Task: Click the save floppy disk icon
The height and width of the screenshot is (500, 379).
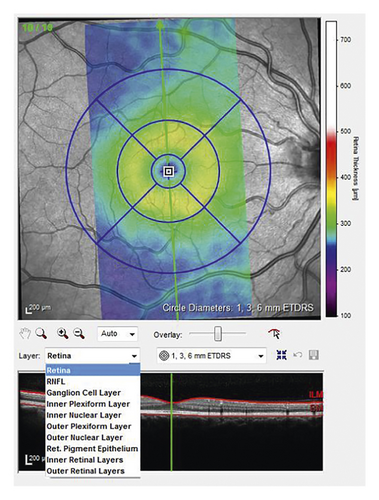Action: click(x=313, y=355)
